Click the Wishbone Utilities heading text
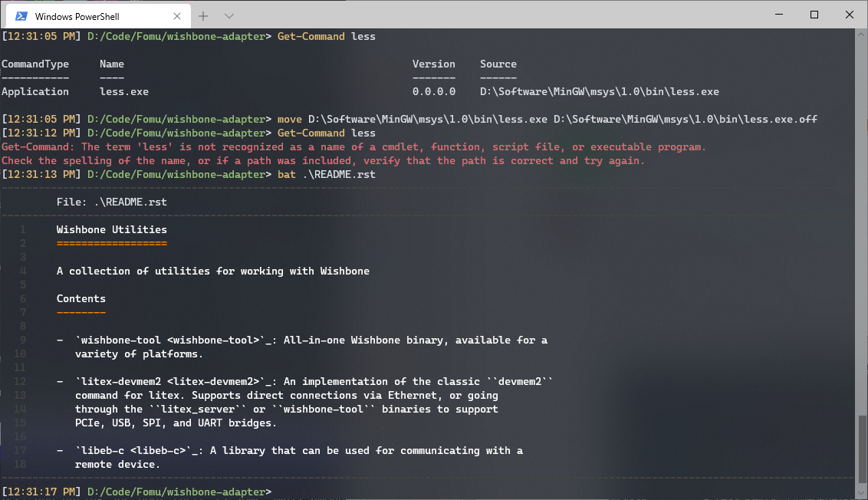 pos(110,229)
